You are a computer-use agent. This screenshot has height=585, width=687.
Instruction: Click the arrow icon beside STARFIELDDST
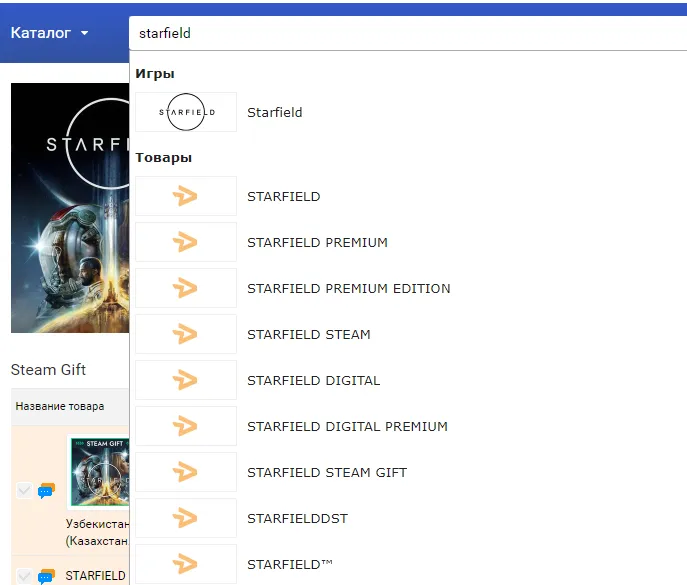[x=186, y=518]
